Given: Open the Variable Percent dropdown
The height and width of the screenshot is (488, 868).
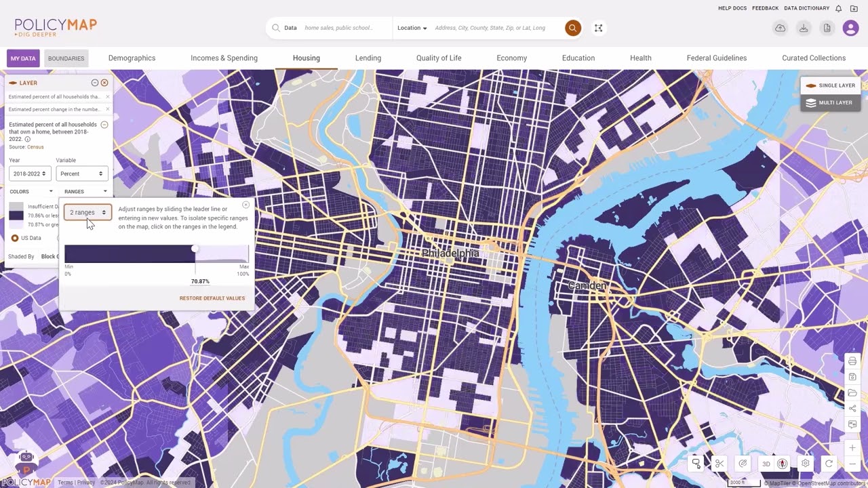Looking at the screenshot, I should point(81,174).
